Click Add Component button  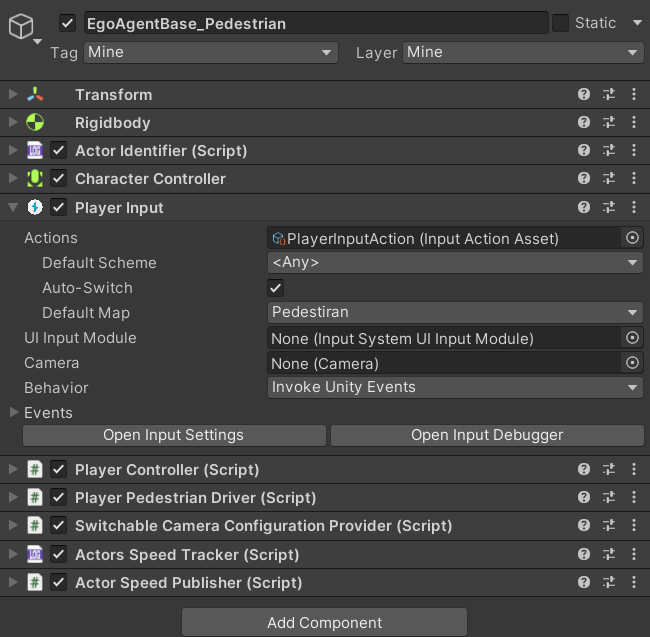click(x=324, y=622)
